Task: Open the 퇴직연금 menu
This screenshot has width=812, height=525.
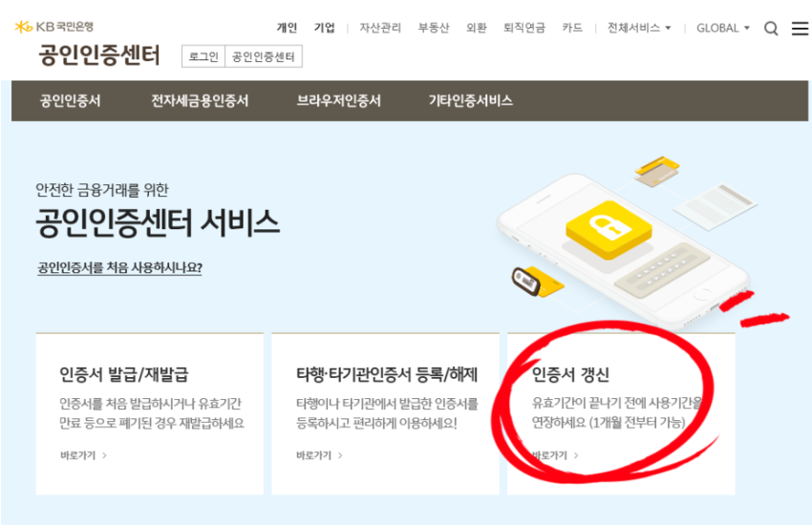Action: (x=524, y=28)
